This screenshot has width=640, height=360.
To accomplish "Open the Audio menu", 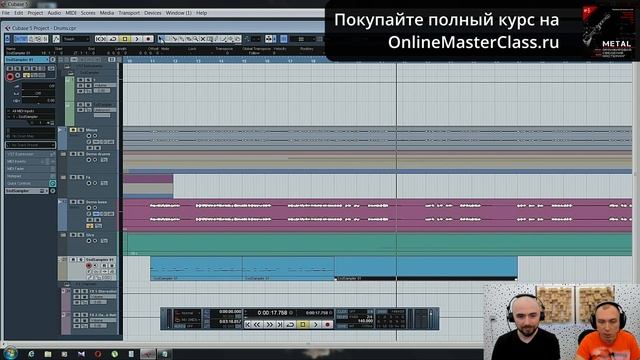I will pyautogui.click(x=54, y=13).
